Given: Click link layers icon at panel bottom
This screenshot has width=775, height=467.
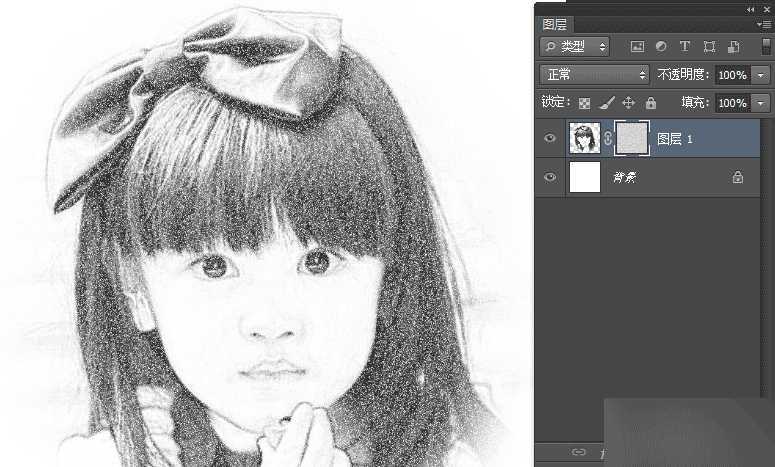Looking at the screenshot, I should [x=578, y=452].
